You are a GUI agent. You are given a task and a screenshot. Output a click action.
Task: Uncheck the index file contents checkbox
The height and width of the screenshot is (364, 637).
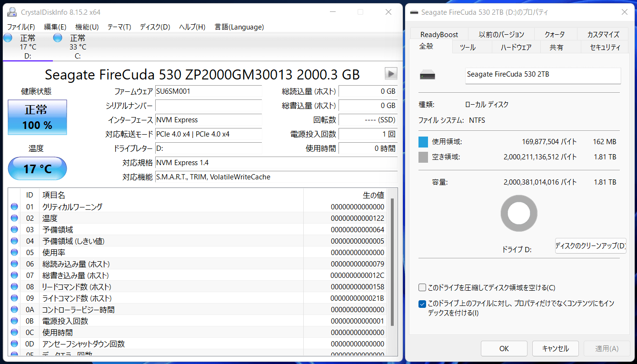422,304
